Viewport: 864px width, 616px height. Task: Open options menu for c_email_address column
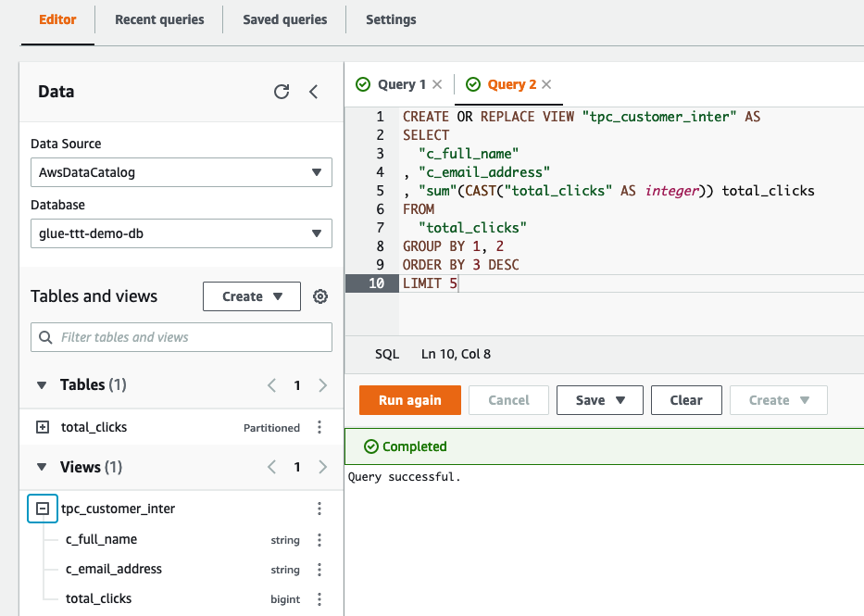click(319, 569)
